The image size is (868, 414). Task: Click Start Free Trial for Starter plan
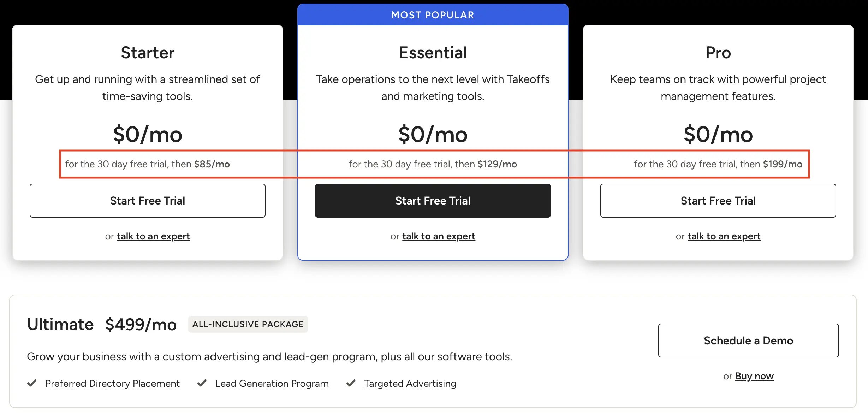(148, 200)
